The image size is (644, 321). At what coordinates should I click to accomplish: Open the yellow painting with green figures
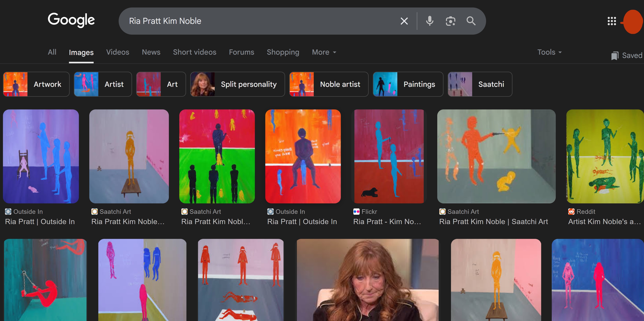point(605,156)
